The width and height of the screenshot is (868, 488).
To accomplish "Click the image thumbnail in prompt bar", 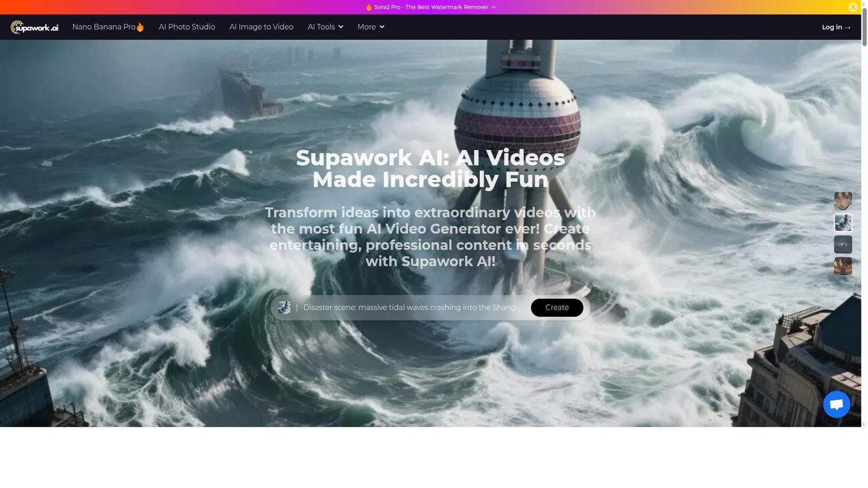I will pyautogui.click(x=284, y=308).
